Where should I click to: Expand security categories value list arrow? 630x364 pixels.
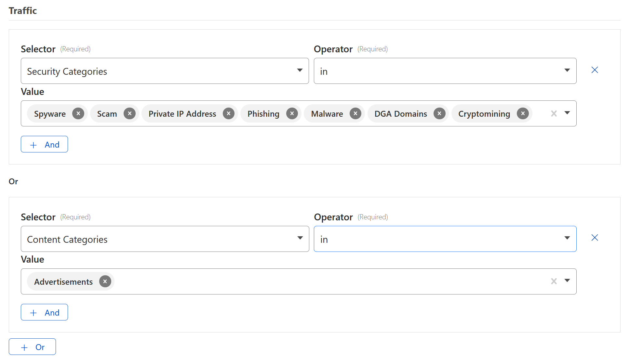coord(567,113)
